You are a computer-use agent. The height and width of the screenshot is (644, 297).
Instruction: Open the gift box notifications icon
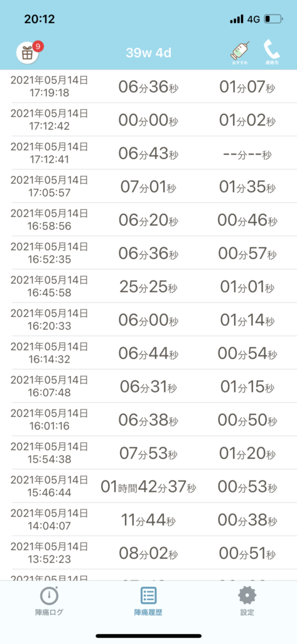point(28,53)
